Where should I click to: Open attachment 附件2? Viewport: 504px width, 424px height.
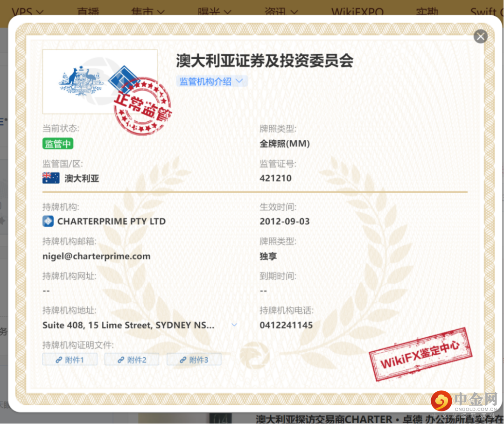(132, 360)
